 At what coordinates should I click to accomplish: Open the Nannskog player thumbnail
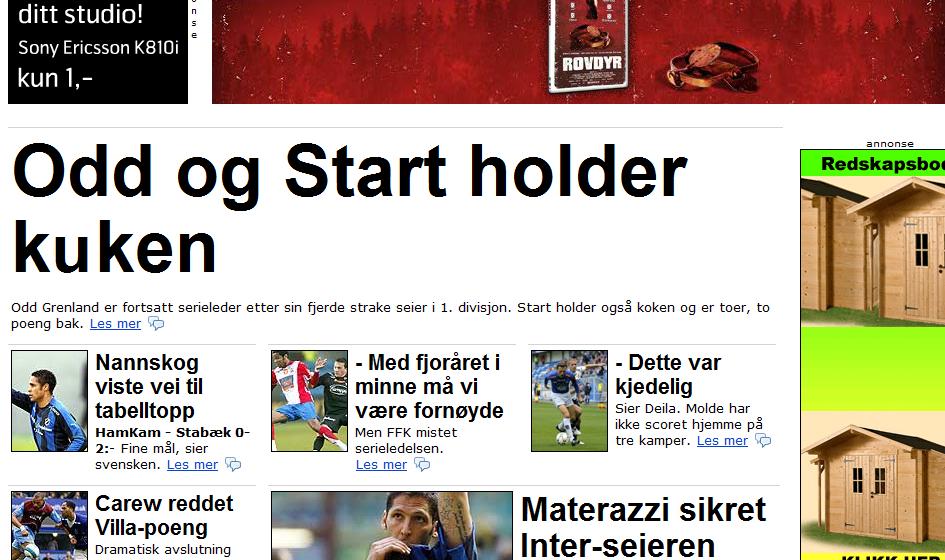click(49, 401)
